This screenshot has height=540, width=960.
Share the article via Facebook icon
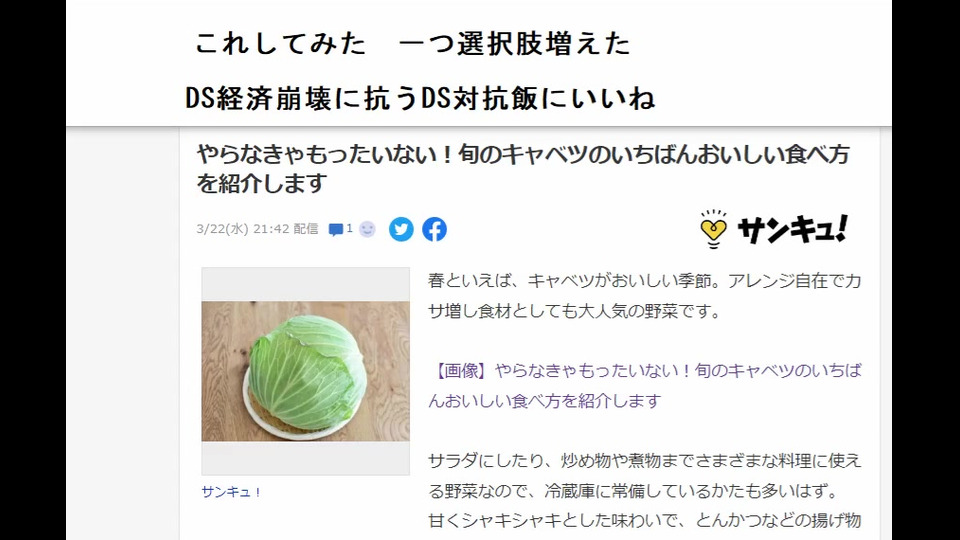tap(434, 230)
